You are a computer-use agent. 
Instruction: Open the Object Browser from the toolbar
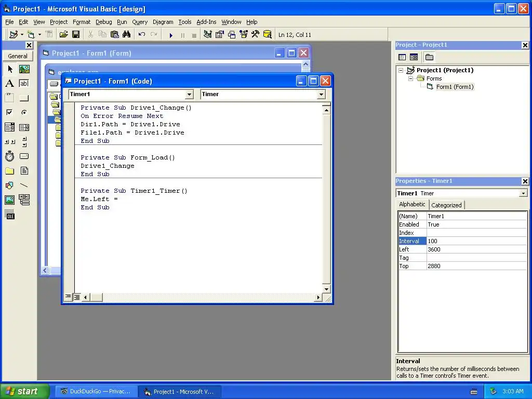pyautogui.click(x=244, y=34)
